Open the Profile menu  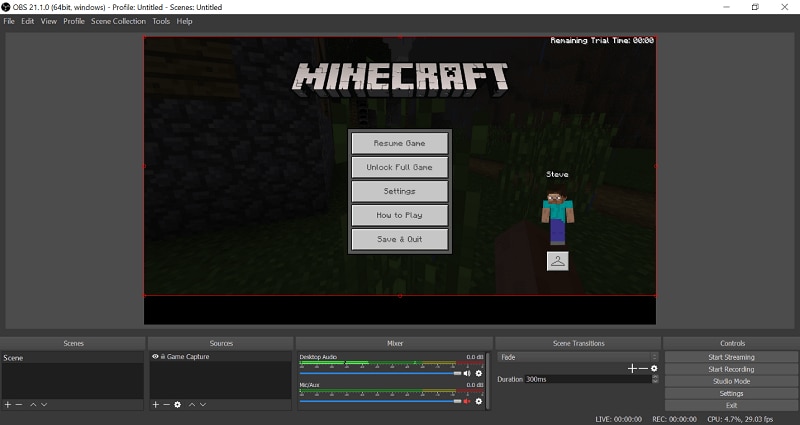(74, 21)
